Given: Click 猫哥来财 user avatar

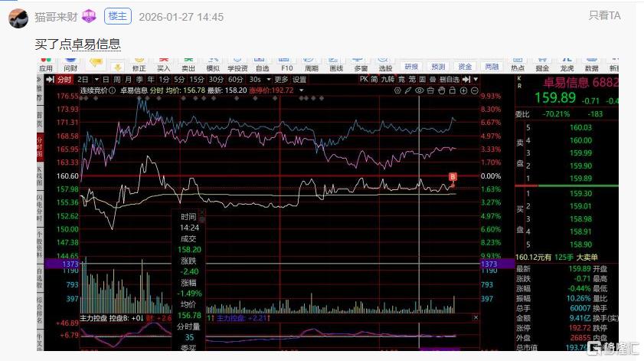Looking at the screenshot, I should [x=18, y=18].
